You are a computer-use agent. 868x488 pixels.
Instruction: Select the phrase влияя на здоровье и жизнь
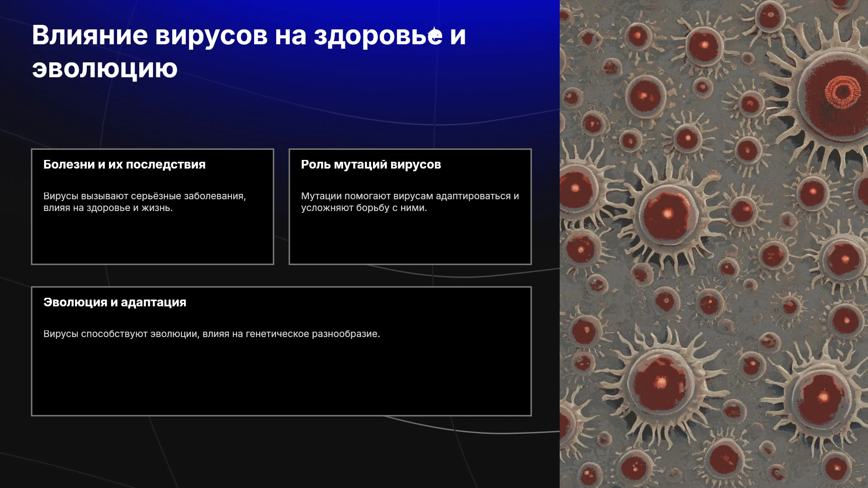tap(108, 208)
